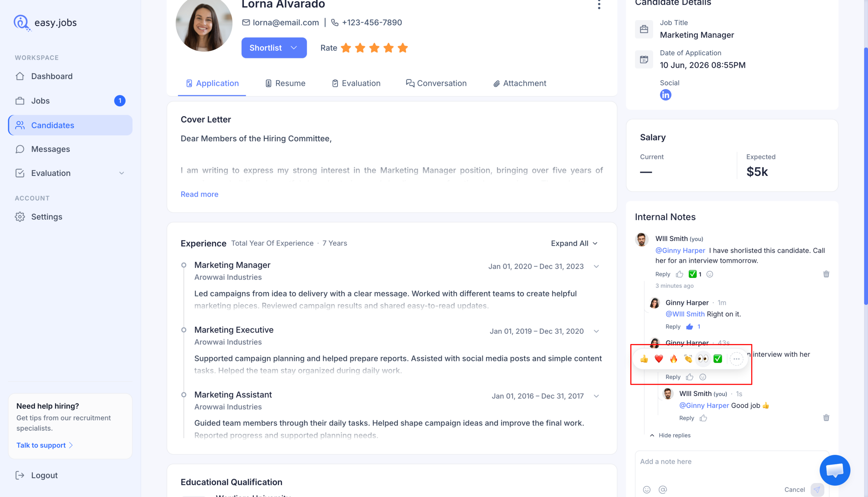
Task: Pick the eyes emoji reaction
Action: 703,359
